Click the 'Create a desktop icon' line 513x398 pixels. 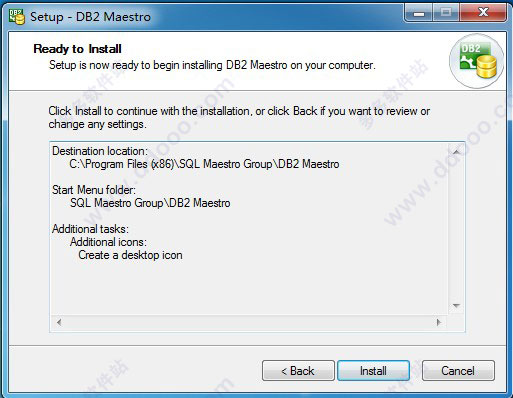click(x=130, y=255)
